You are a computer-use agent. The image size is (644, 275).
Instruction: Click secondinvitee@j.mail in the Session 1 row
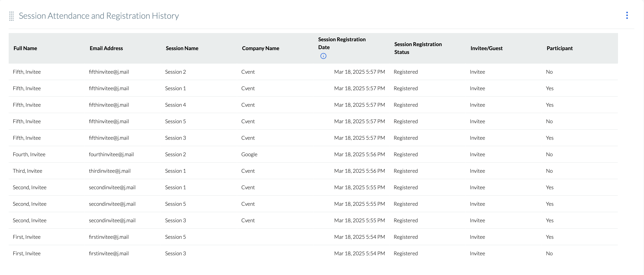(x=112, y=187)
